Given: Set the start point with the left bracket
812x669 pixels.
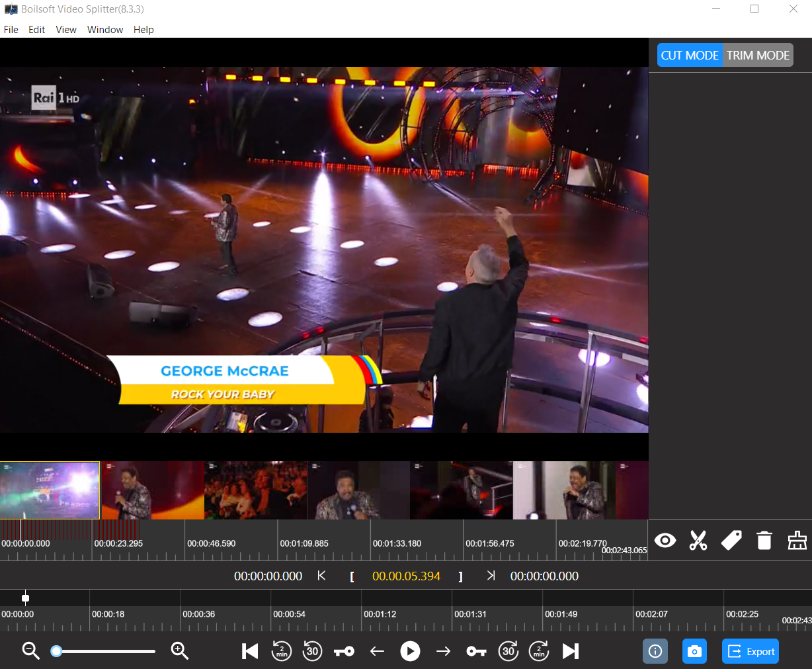Looking at the screenshot, I should pos(352,576).
